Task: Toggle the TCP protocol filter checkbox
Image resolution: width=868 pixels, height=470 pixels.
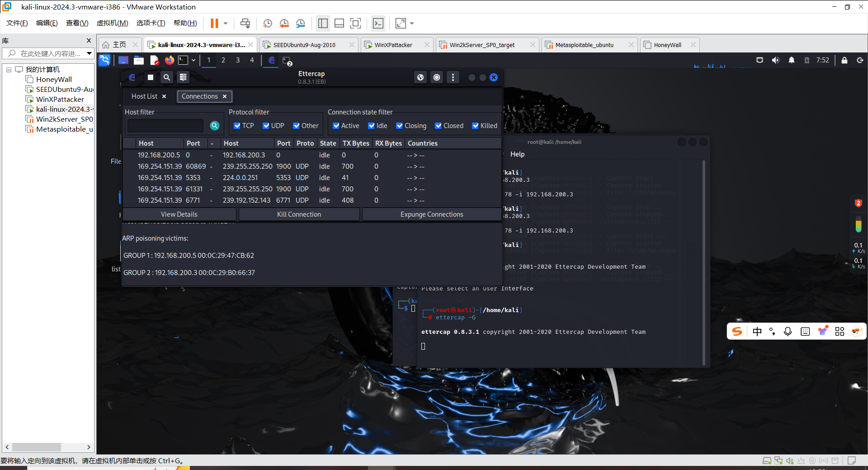Action: [237, 126]
